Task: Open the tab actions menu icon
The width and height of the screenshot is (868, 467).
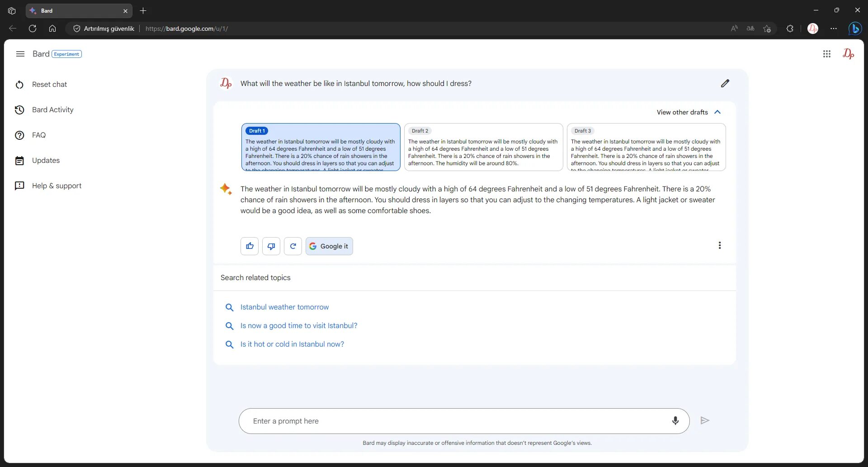Action: coord(12,10)
